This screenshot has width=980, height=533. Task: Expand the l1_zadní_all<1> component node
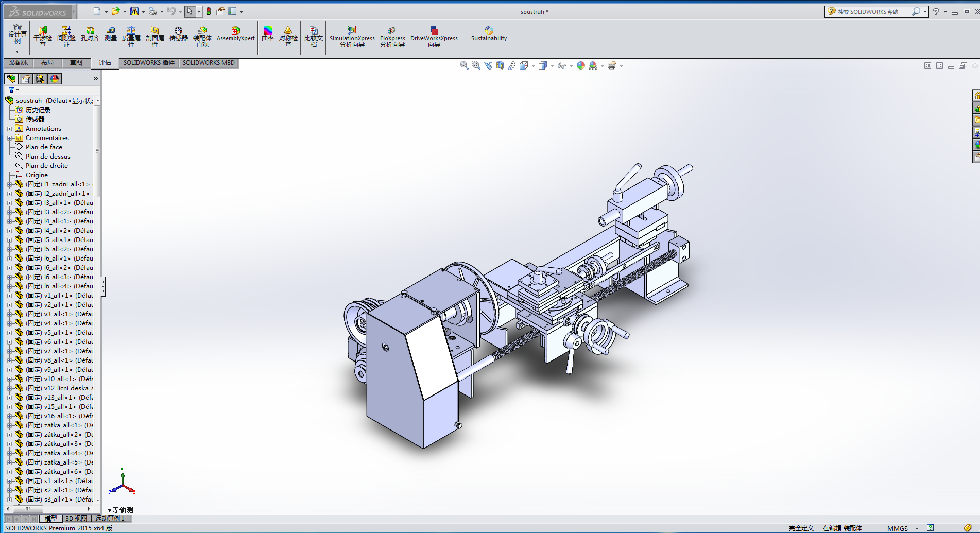(9, 184)
